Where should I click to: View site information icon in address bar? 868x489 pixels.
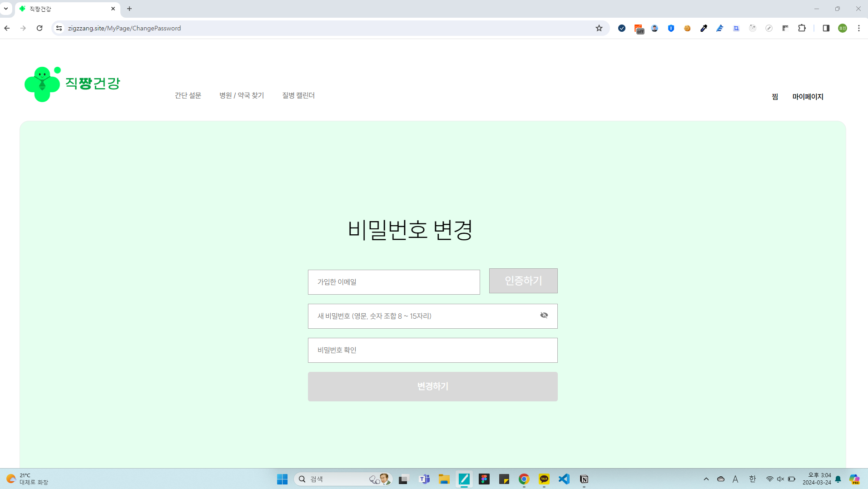click(x=59, y=28)
